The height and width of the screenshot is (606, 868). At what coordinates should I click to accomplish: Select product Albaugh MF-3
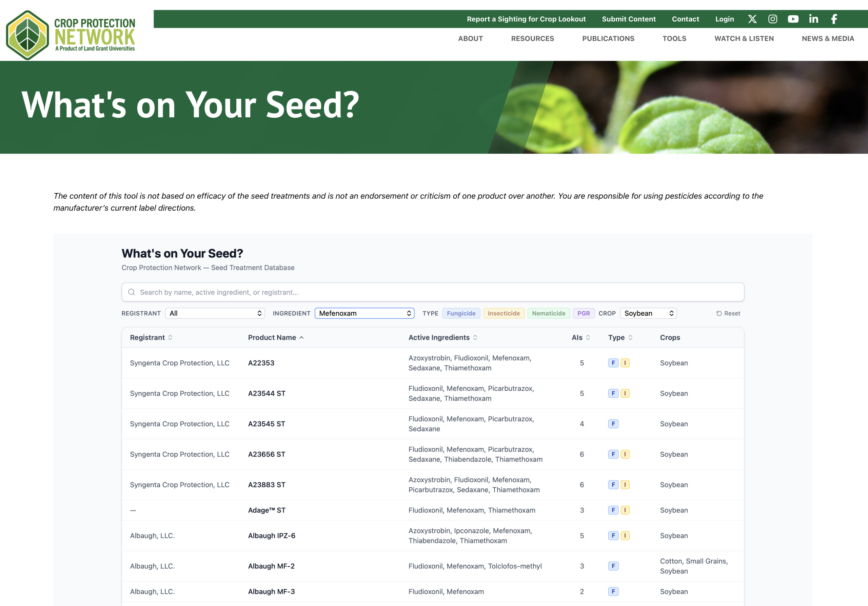tap(271, 591)
